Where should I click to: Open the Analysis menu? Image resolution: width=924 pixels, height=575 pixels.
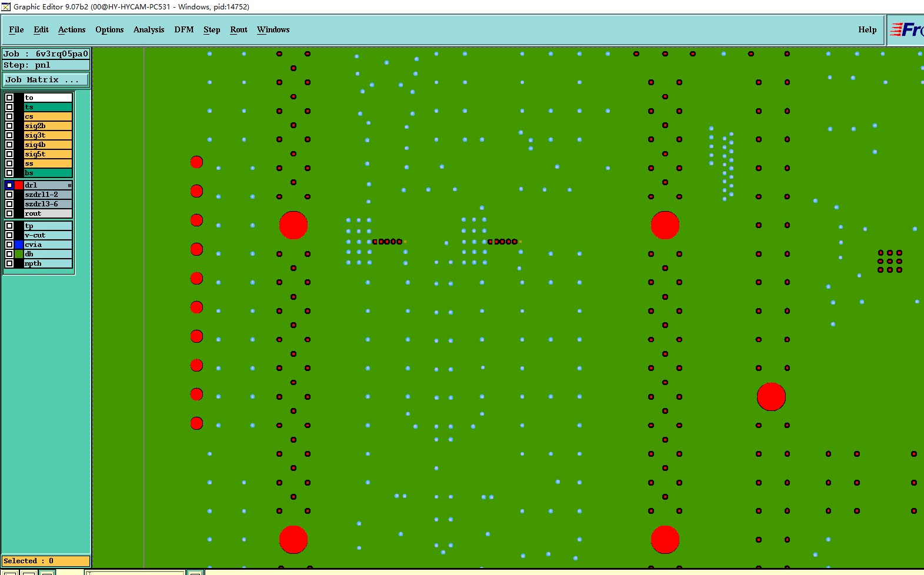pos(149,29)
